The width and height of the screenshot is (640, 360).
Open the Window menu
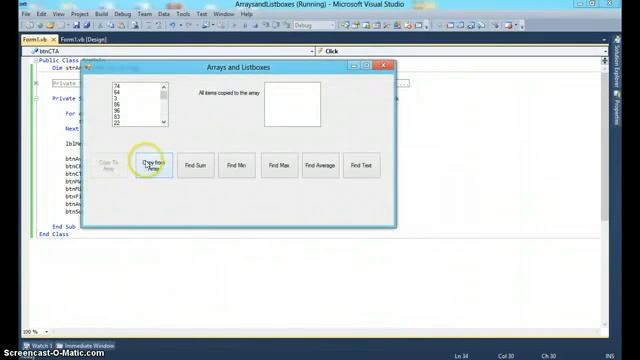[224, 14]
